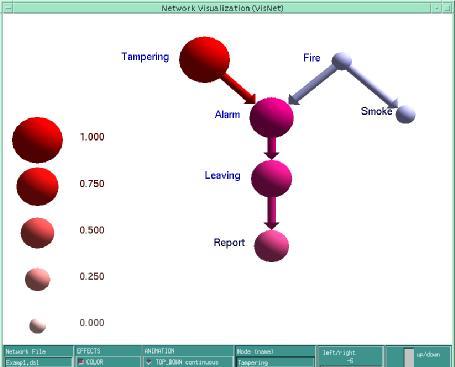Toggle the COLOR effects option

pos(90,362)
